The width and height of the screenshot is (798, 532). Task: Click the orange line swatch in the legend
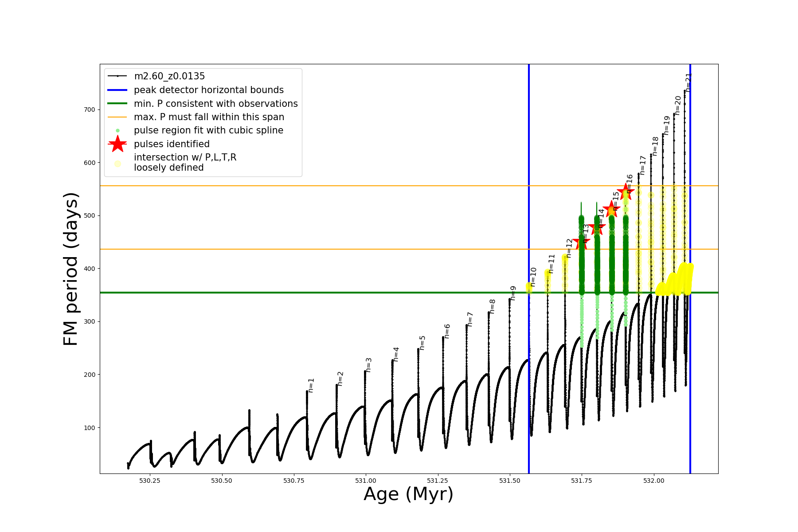(117, 117)
